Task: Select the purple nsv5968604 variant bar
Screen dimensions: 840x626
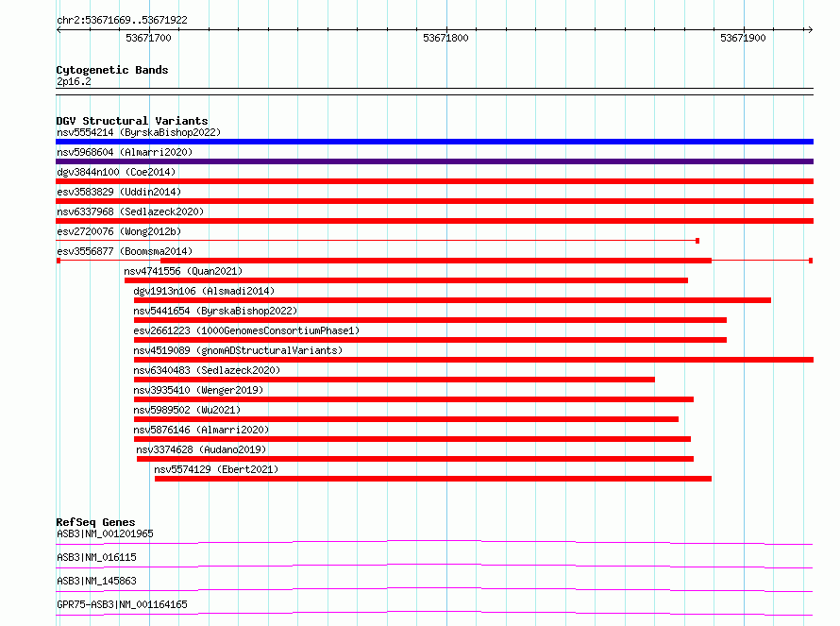Action: [434, 161]
